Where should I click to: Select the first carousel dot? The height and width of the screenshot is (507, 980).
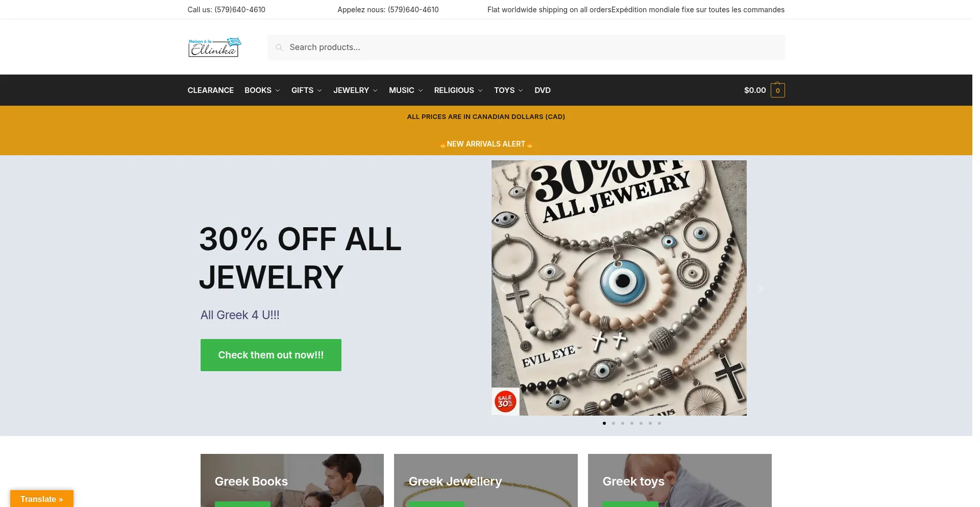pyautogui.click(x=604, y=423)
